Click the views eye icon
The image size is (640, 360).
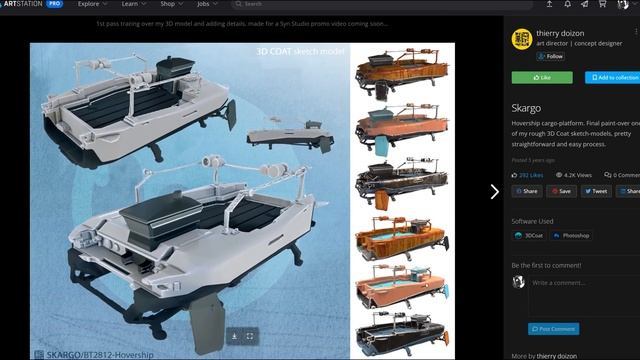559,175
